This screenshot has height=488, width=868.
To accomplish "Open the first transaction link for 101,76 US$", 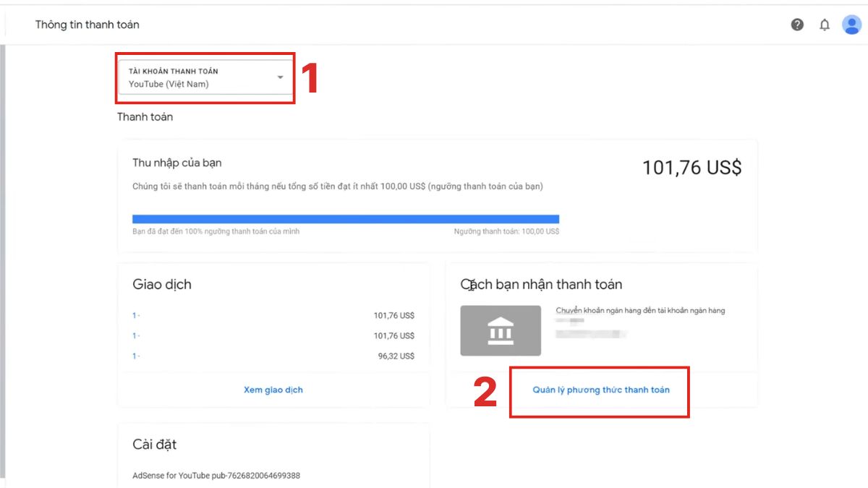I will point(136,315).
